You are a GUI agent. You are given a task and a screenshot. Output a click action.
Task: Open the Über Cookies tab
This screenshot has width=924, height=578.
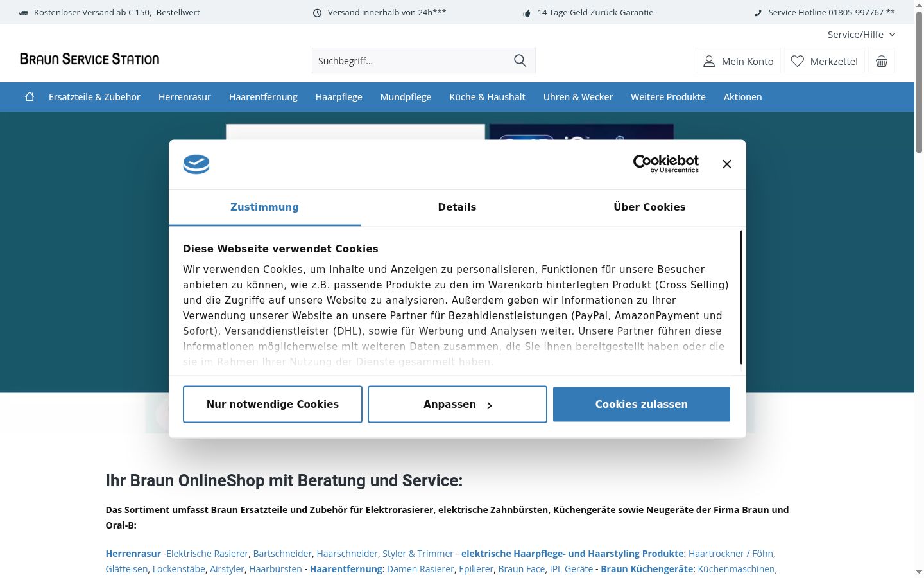(x=649, y=207)
